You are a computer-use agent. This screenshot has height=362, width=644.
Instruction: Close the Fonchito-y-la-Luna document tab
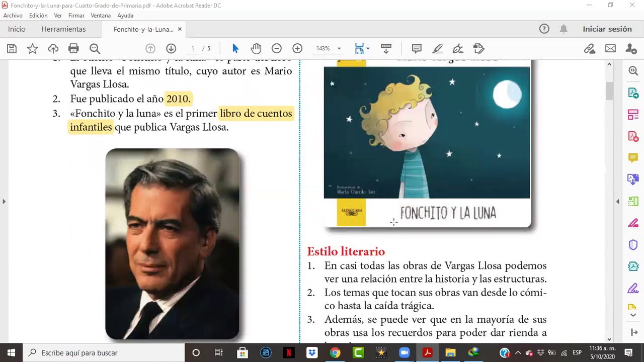(x=180, y=29)
